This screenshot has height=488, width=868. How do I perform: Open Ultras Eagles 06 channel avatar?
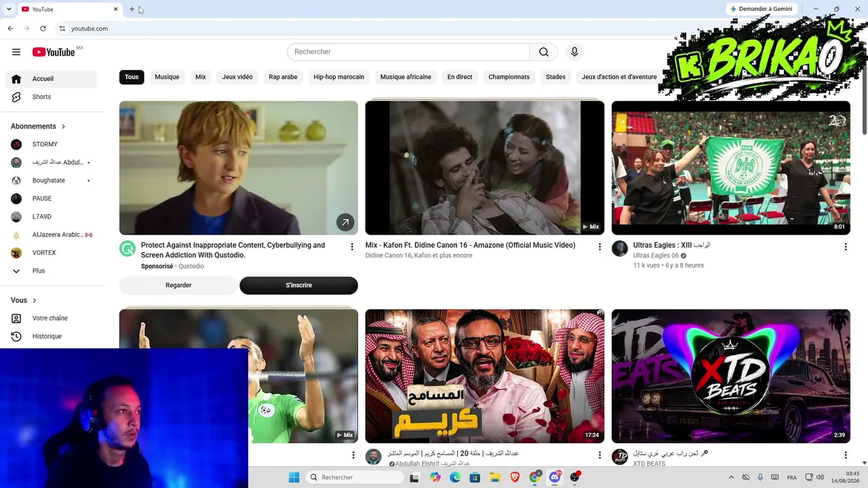click(620, 249)
